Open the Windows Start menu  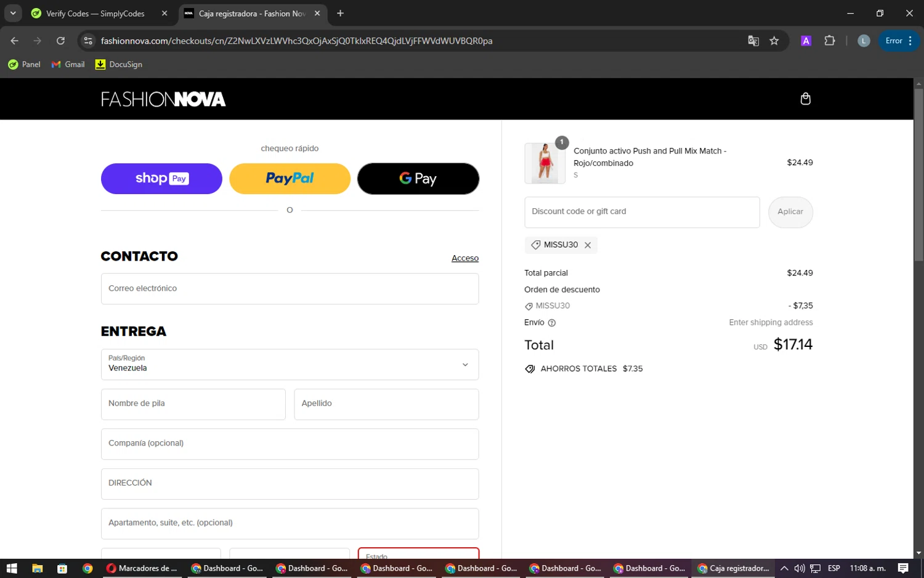pyautogui.click(x=12, y=568)
